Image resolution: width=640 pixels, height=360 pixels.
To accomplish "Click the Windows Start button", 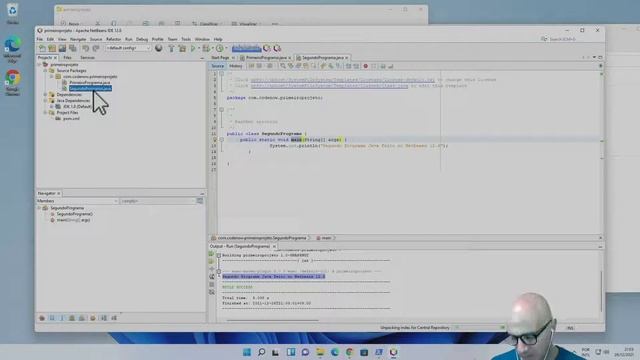I will click(x=247, y=352).
